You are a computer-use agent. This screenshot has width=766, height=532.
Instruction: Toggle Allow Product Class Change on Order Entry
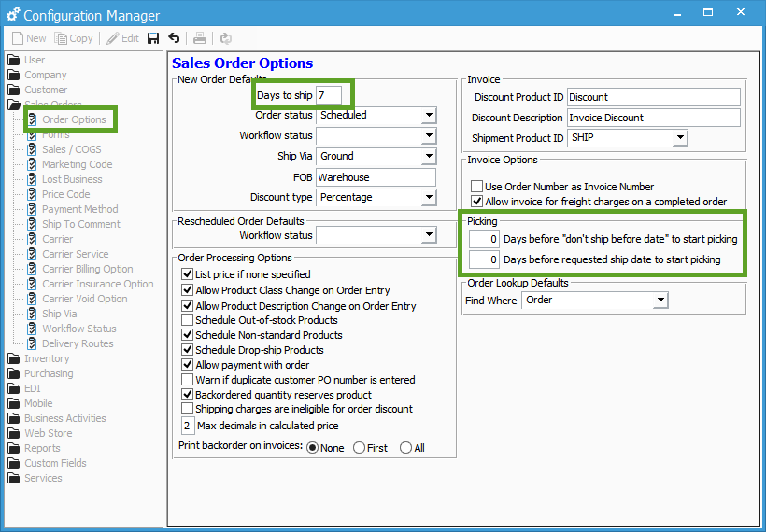pos(187,290)
